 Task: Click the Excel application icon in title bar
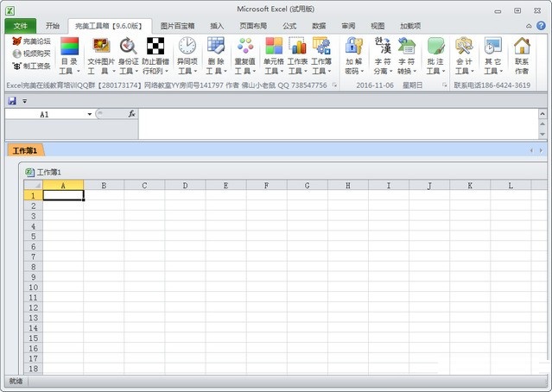10,10
